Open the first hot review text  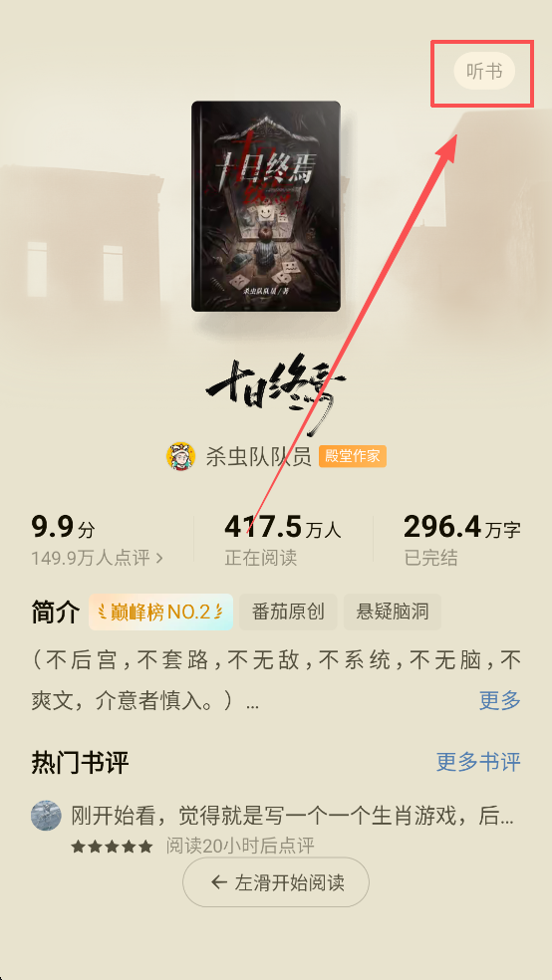[293, 816]
